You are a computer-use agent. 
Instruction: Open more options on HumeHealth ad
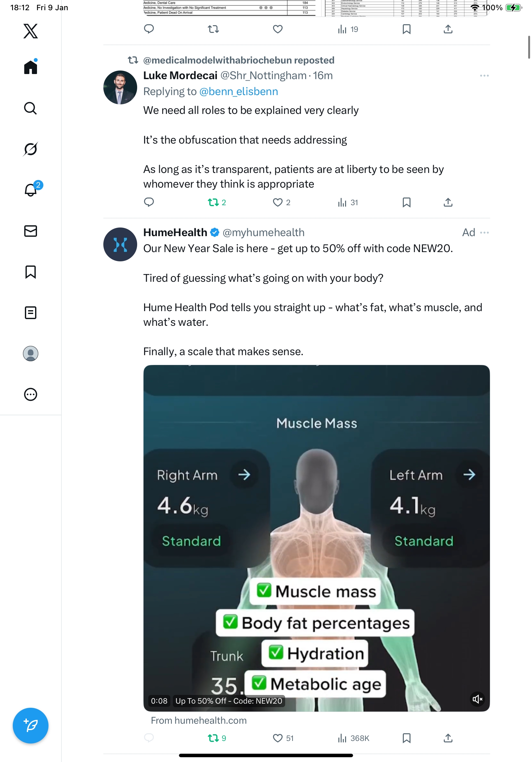(484, 233)
